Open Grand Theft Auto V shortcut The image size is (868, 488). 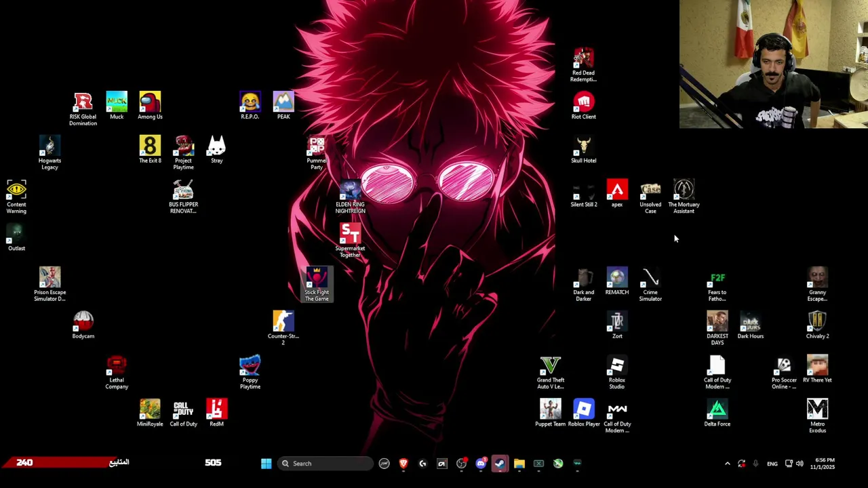[x=550, y=373]
